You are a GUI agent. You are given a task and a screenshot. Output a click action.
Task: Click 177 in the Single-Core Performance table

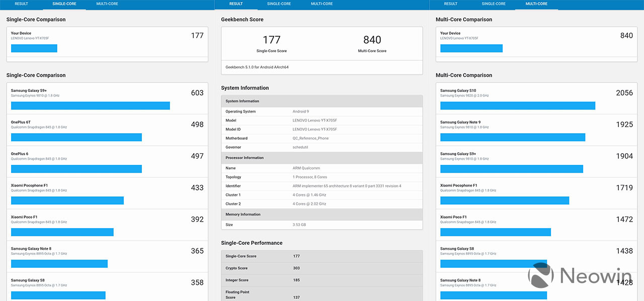(296, 256)
